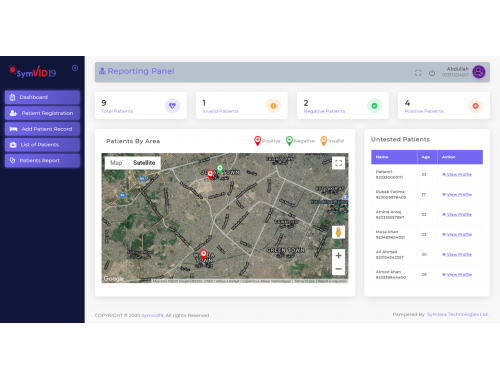Screen dimensions: 500x380
Task: Click the Ali Ahmad name cell
Action: tap(394, 255)
